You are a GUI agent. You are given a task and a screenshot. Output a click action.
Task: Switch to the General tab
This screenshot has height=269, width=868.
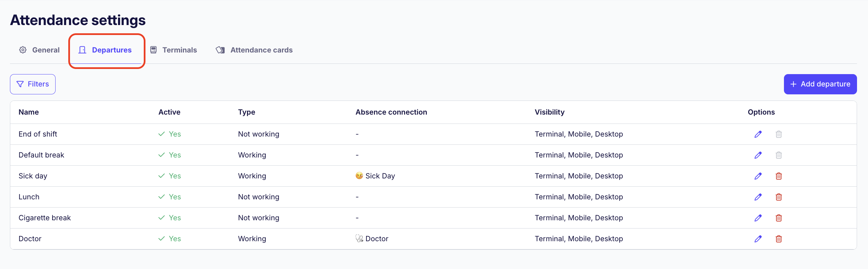[x=39, y=50]
